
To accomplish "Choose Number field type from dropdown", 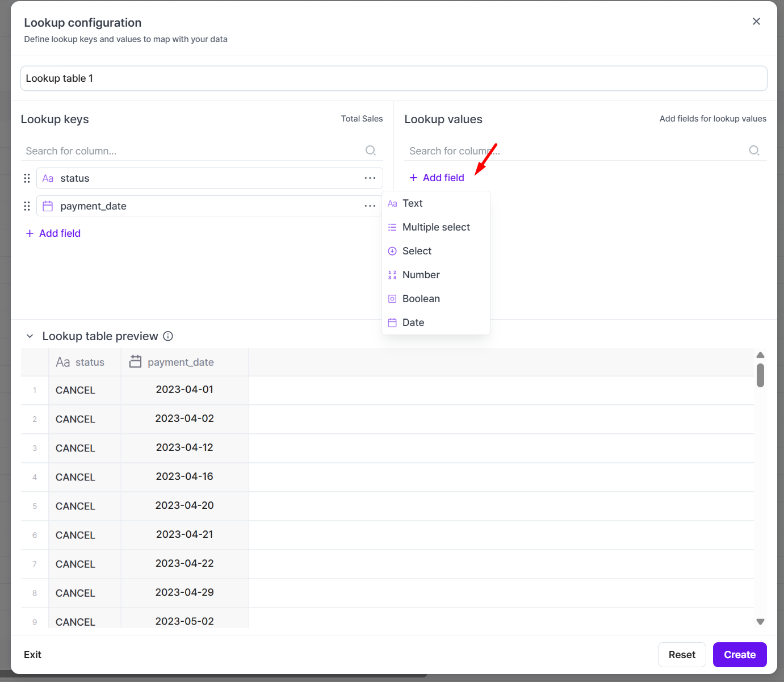I will (421, 275).
